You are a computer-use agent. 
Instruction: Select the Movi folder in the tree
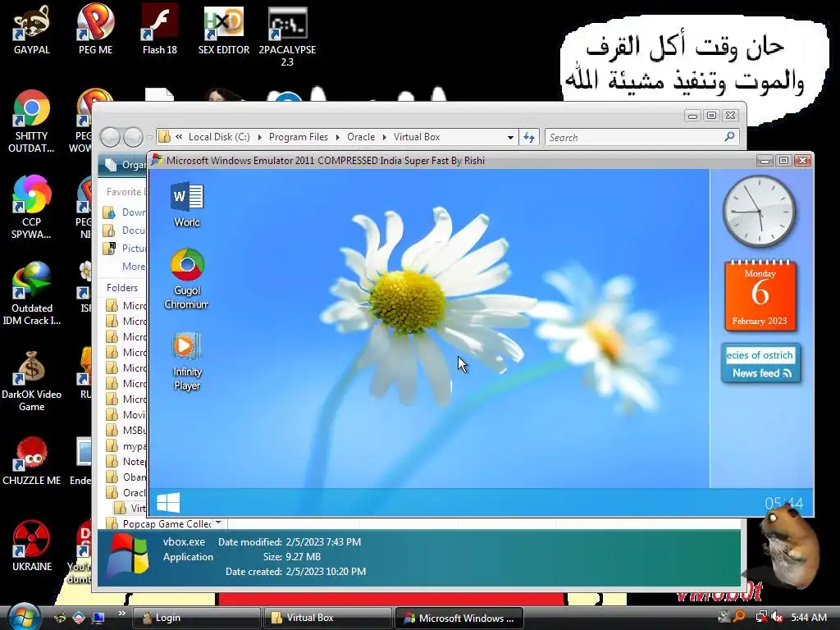pos(126,414)
